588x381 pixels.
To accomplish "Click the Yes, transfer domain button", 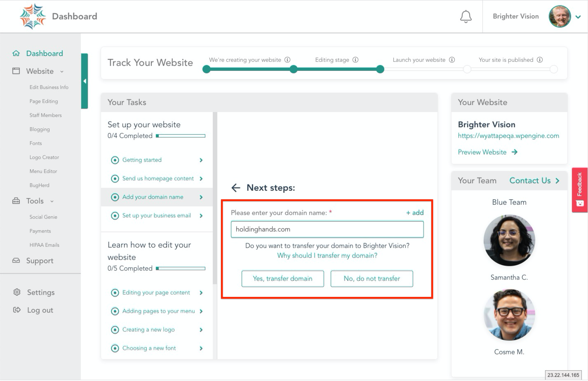I will 283,278.
